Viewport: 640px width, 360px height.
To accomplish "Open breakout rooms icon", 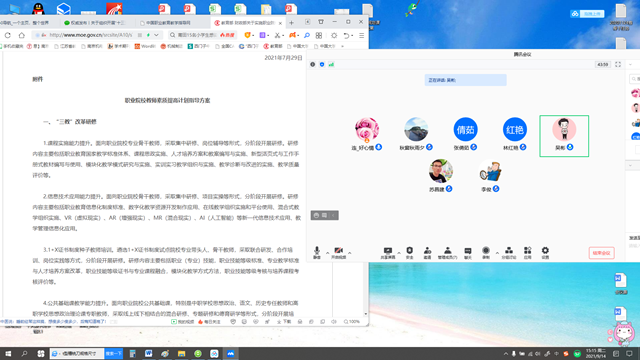I will point(509,253).
